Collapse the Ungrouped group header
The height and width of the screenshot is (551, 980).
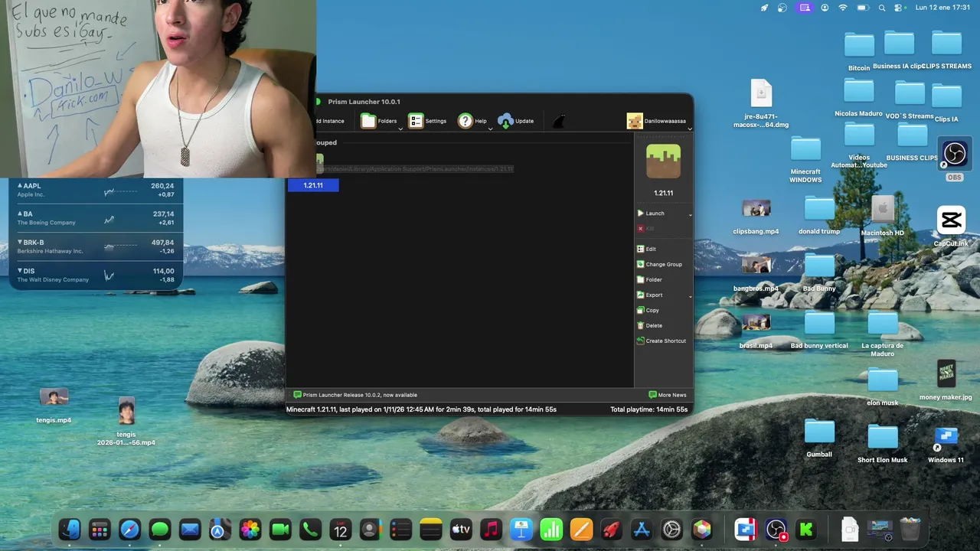tap(327, 142)
